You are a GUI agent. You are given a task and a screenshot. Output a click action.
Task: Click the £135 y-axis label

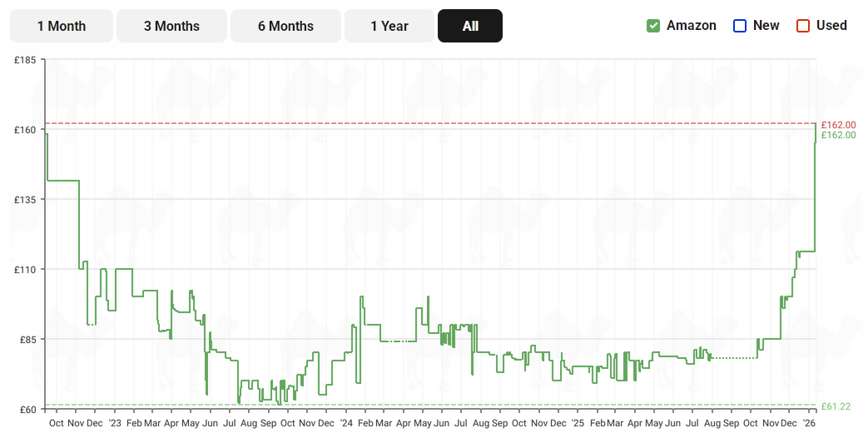tap(26, 199)
